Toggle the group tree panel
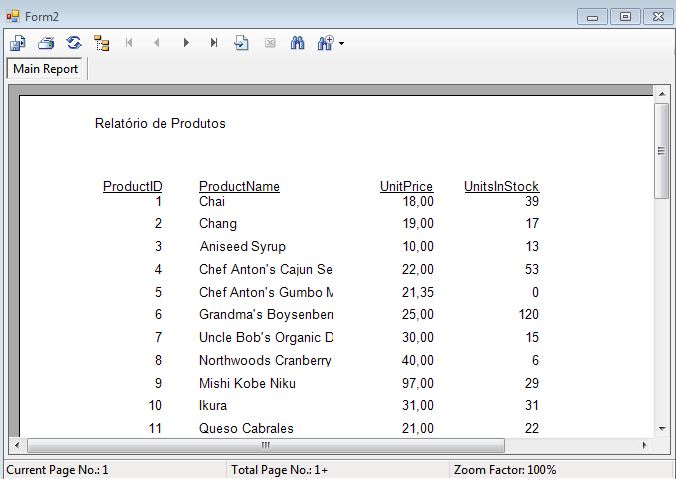Screen dimensions: 676x479 pos(102,43)
